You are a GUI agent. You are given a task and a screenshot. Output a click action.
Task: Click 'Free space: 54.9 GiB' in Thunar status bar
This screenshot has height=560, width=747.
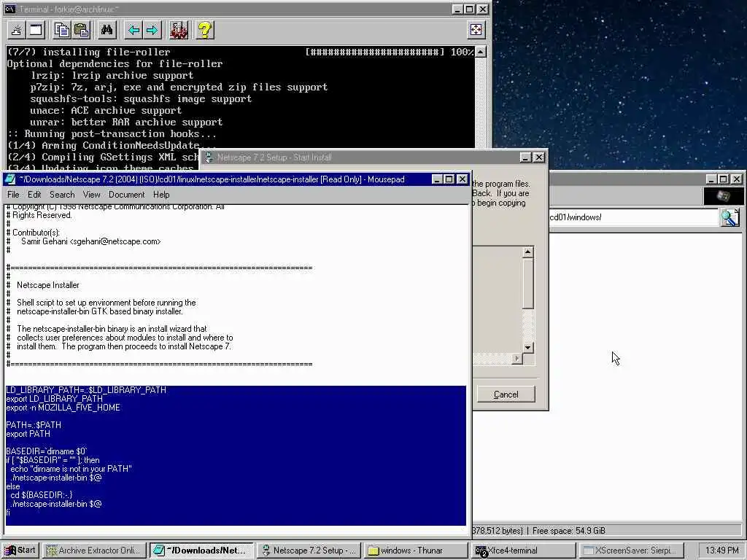pyautogui.click(x=569, y=531)
